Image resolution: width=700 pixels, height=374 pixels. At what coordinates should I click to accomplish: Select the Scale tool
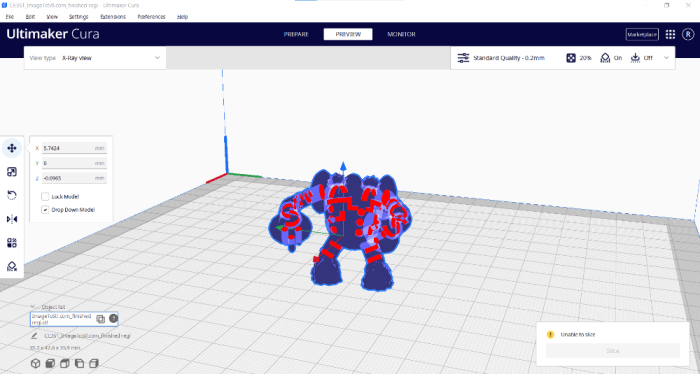(x=12, y=172)
